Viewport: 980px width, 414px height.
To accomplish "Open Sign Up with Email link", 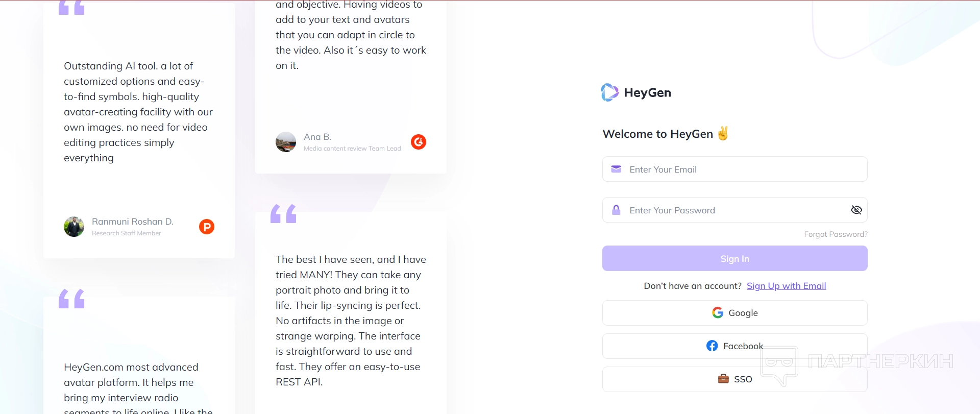I will (x=786, y=286).
